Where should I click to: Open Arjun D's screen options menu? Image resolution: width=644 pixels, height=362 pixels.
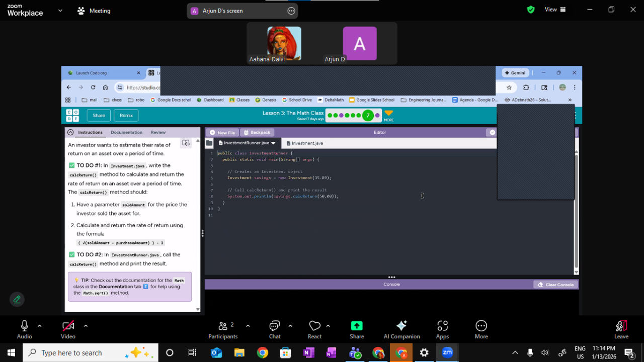click(291, 11)
